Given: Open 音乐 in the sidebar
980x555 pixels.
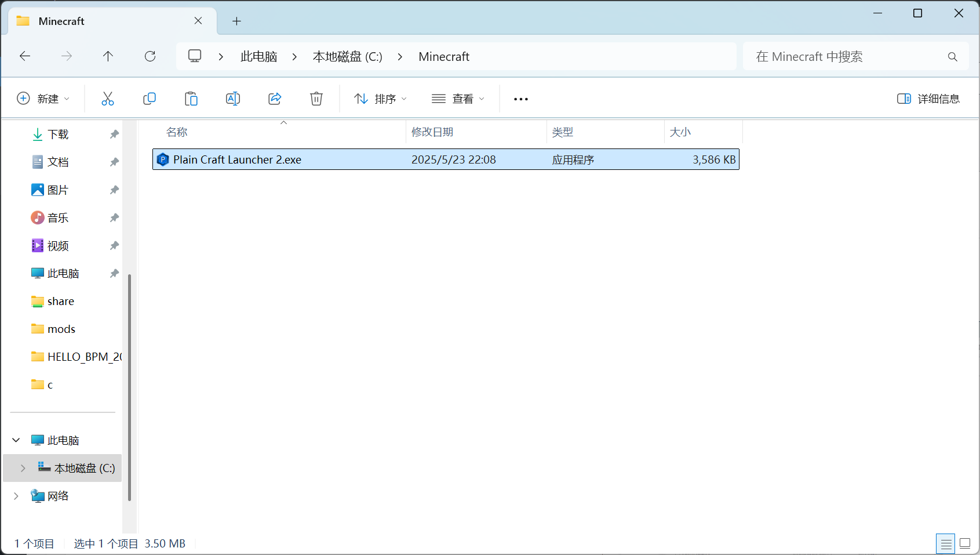Looking at the screenshot, I should (58, 218).
